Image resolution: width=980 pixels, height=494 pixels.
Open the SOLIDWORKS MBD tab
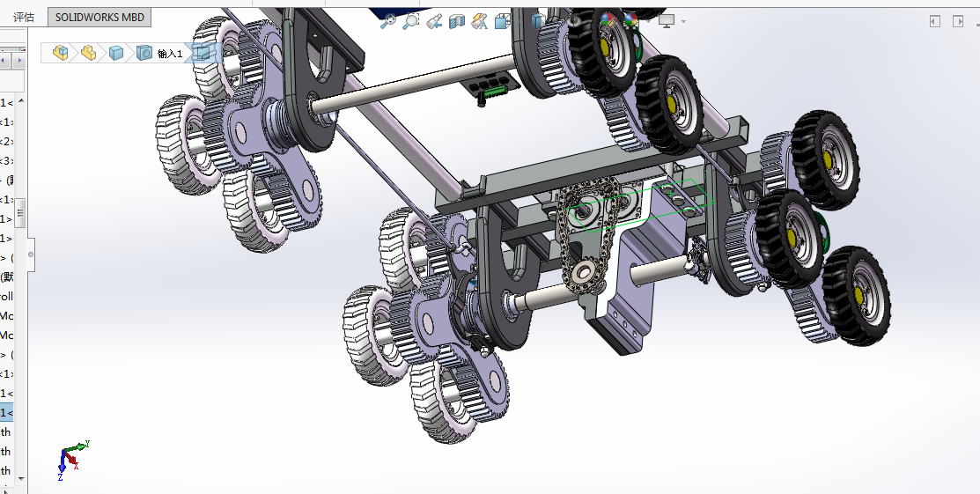point(99,17)
